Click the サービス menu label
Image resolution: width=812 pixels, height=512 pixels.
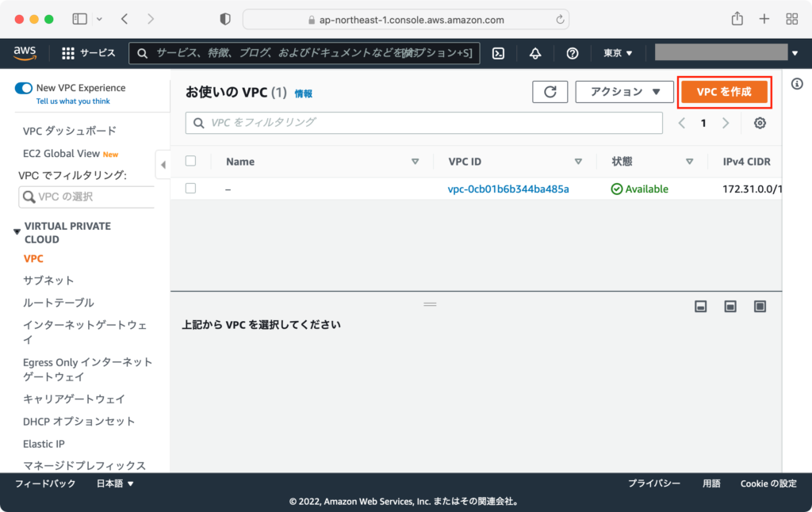click(x=98, y=53)
